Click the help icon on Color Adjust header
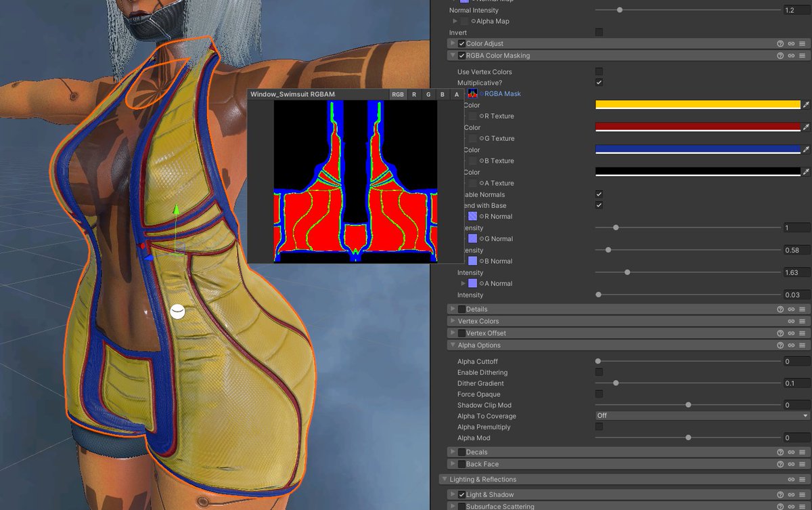Image resolution: width=812 pixels, height=510 pixels. click(780, 43)
